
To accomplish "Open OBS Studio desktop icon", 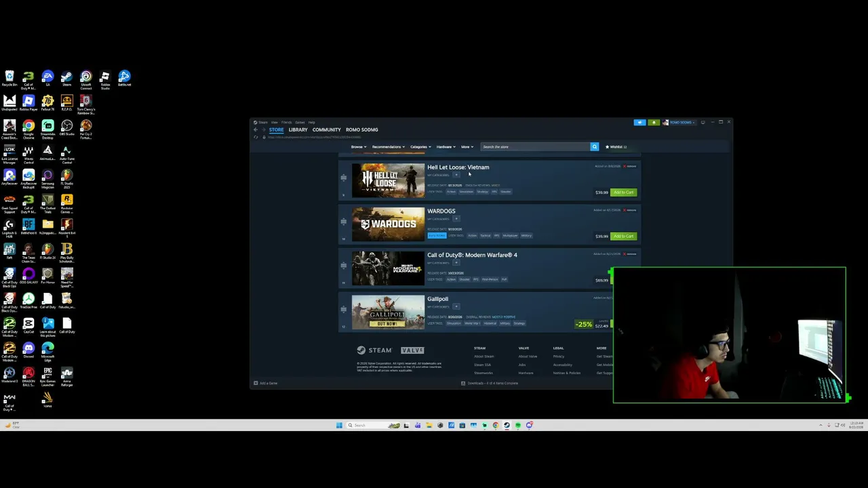I will pos(66,128).
